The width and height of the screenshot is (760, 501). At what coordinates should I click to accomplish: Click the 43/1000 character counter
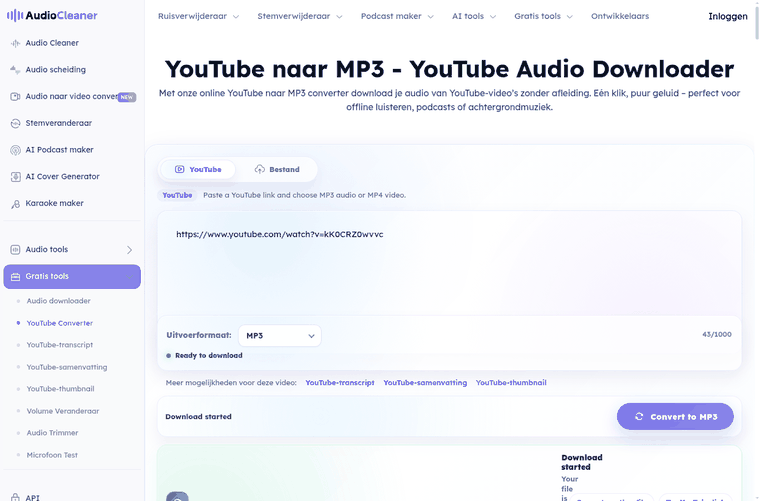point(717,334)
